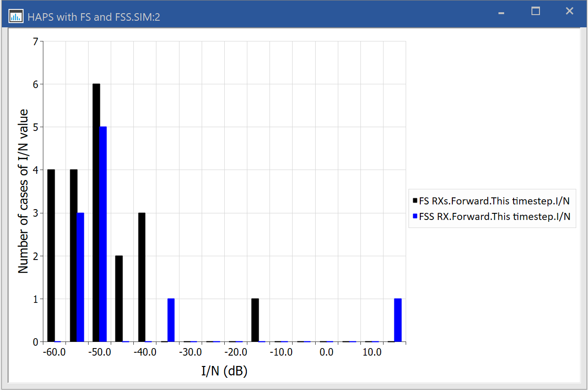Click the black FS RXs legend swatch
This screenshot has width=588, height=390.
tap(415, 201)
